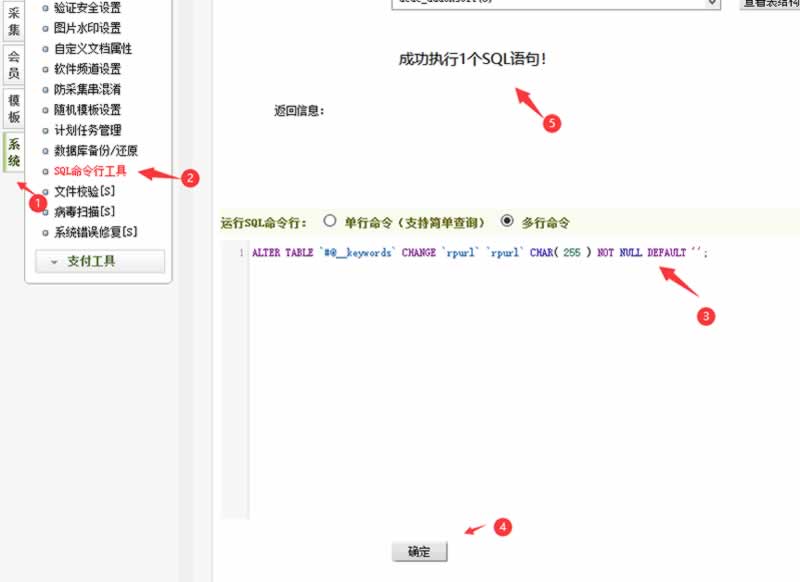Screen dimensions: 800x582
Task: Click the bullet icon beside 验证安全设置
Action: (45, 8)
